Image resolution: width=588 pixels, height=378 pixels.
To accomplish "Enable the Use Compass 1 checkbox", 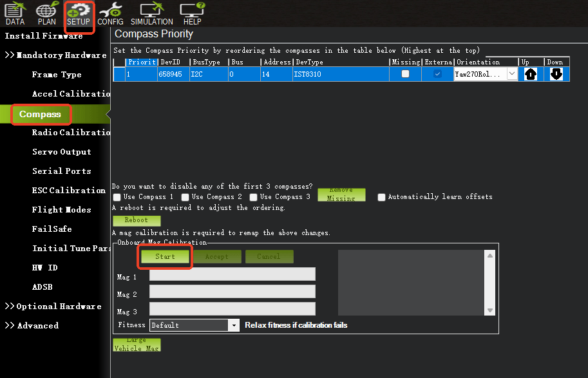I will tap(117, 197).
